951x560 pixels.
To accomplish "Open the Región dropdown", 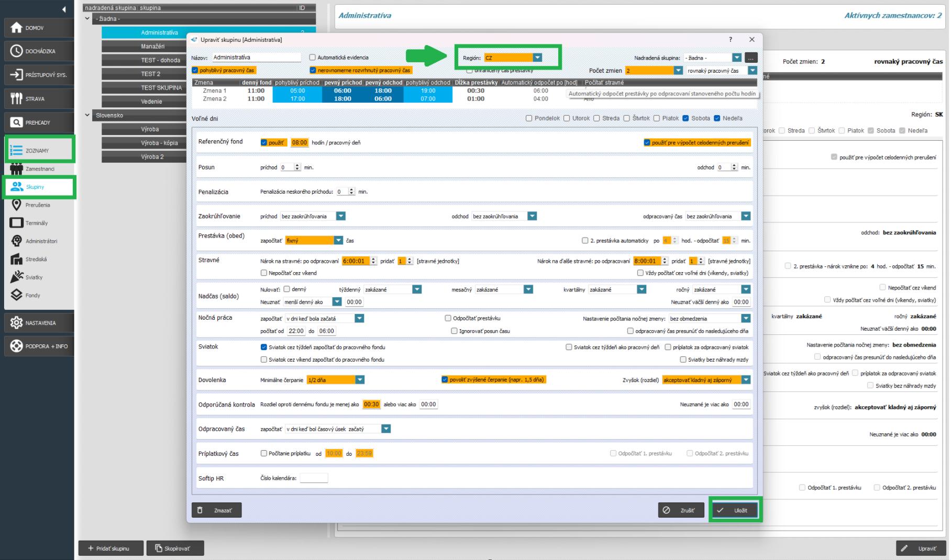I will pos(537,58).
